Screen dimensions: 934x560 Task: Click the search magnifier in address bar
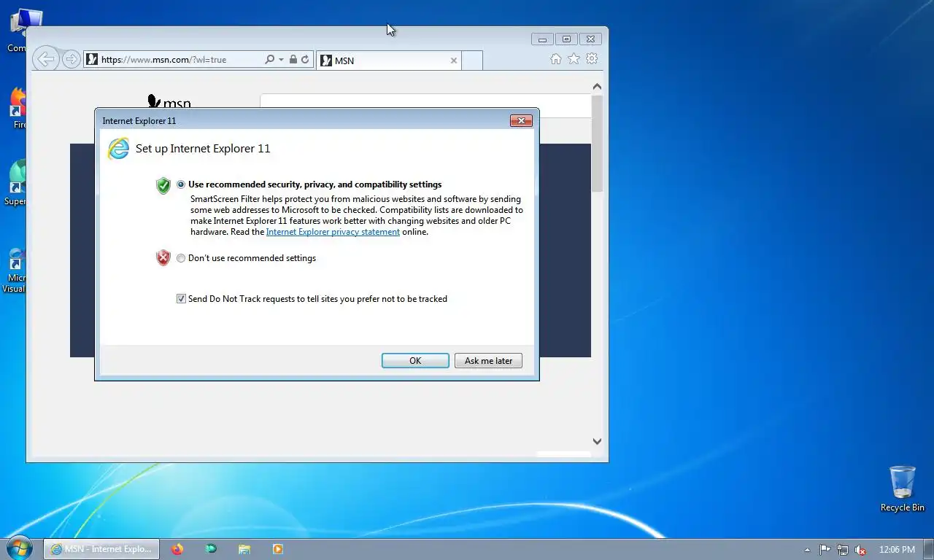[269, 60]
